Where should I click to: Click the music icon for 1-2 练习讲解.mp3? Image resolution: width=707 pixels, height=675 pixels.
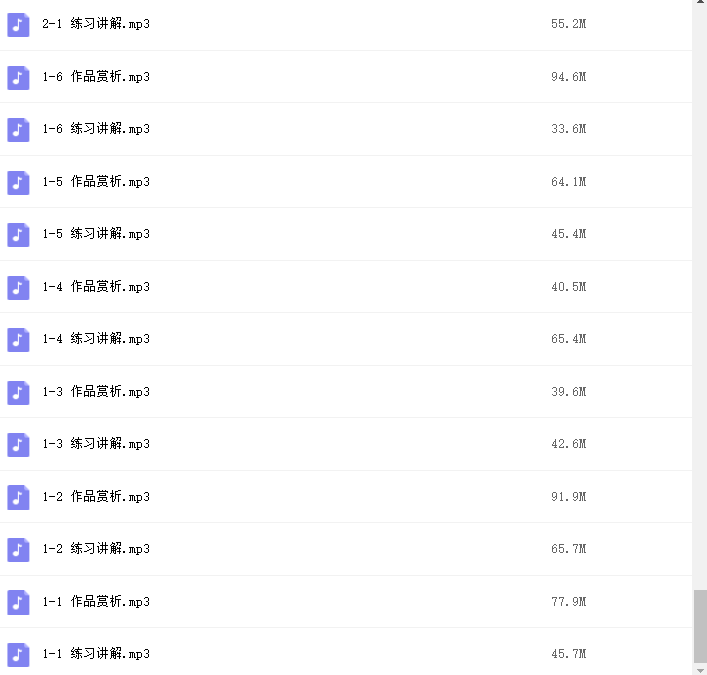click(18, 550)
